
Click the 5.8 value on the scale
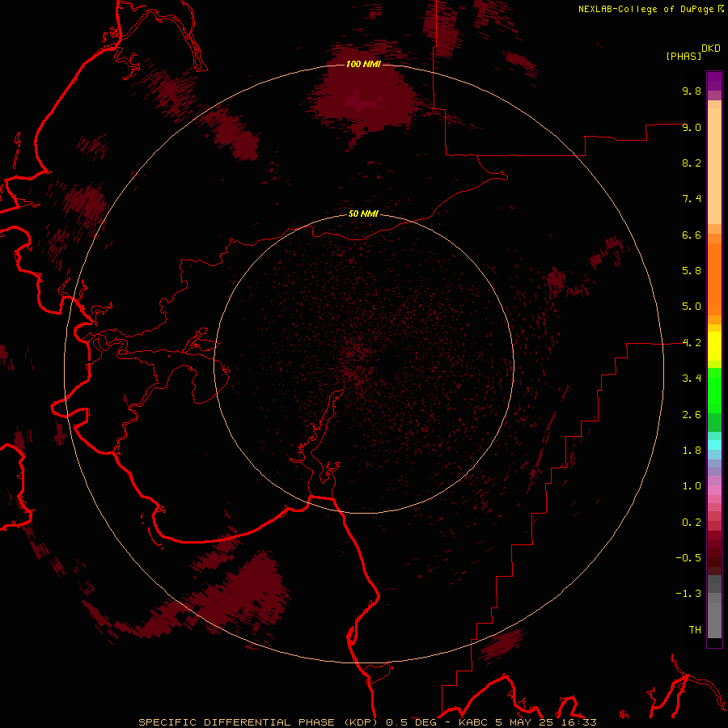click(x=692, y=271)
